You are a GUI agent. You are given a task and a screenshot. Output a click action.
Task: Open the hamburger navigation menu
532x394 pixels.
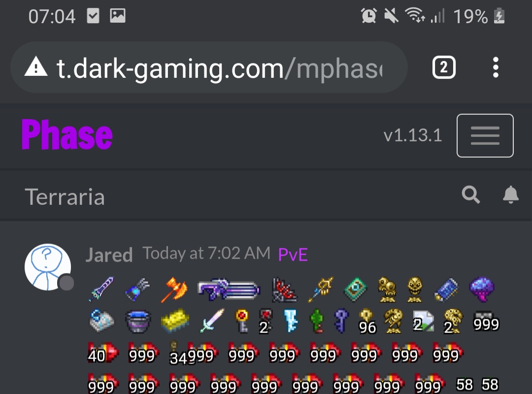click(485, 135)
